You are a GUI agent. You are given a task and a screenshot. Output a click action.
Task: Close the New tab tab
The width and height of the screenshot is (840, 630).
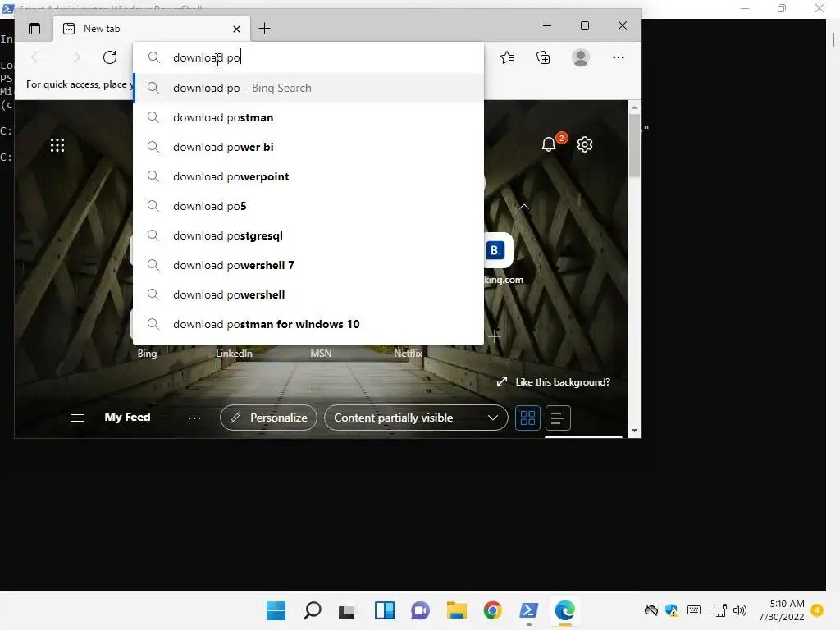click(236, 29)
